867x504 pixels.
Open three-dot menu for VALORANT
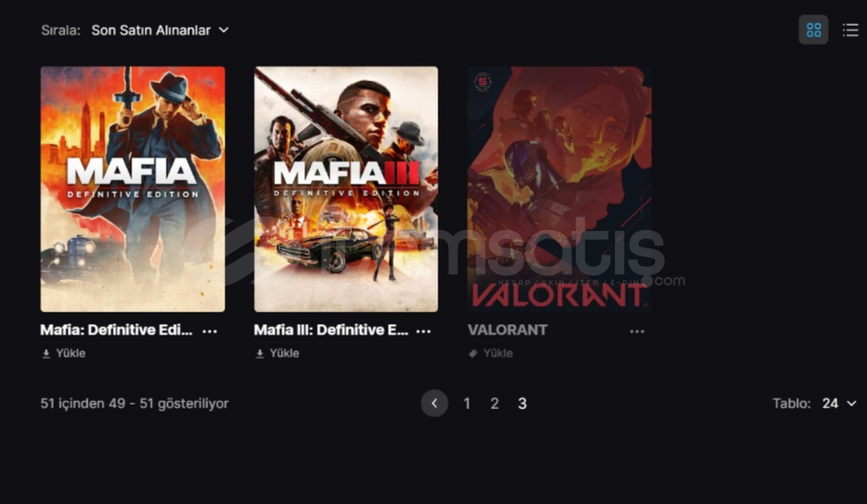(x=637, y=331)
